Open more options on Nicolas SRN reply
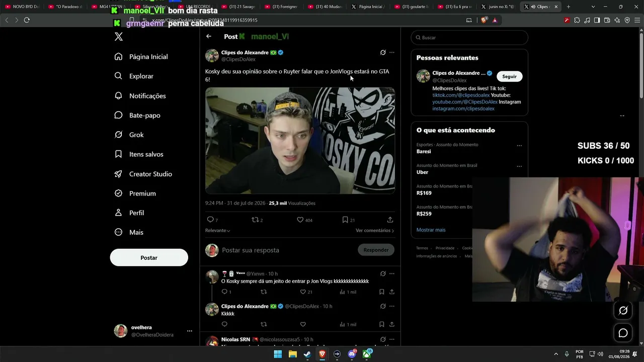Screen dimensions: 644x362 point(392,339)
